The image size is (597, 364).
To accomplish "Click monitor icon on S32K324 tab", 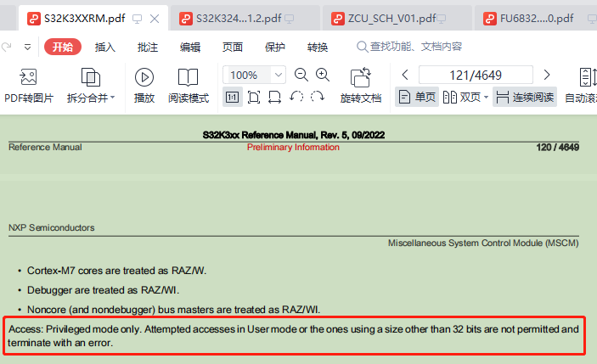I will tap(290, 19).
